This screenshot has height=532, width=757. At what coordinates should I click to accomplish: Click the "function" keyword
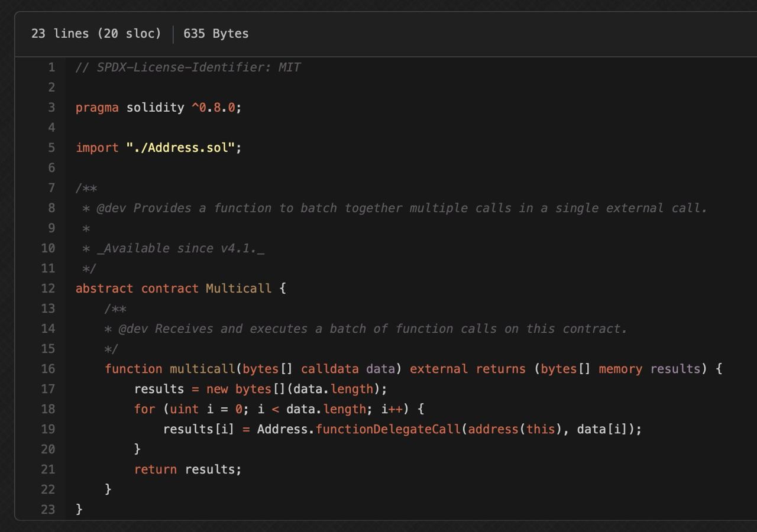pyautogui.click(x=133, y=369)
